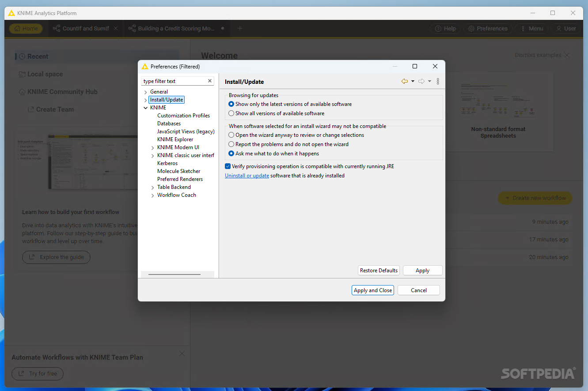Select KNIME Explorer preference page

pyautogui.click(x=175, y=139)
